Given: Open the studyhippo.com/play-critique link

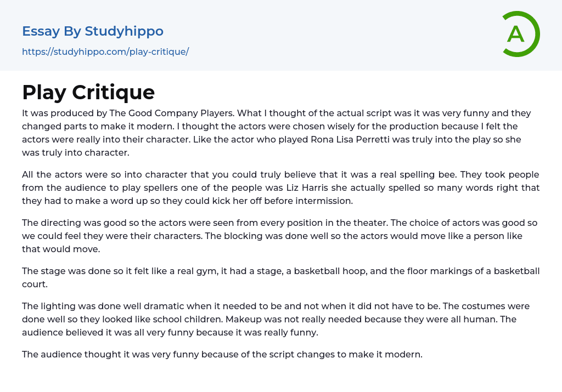Looking at the screenshot, I should (x=105, y=52).
